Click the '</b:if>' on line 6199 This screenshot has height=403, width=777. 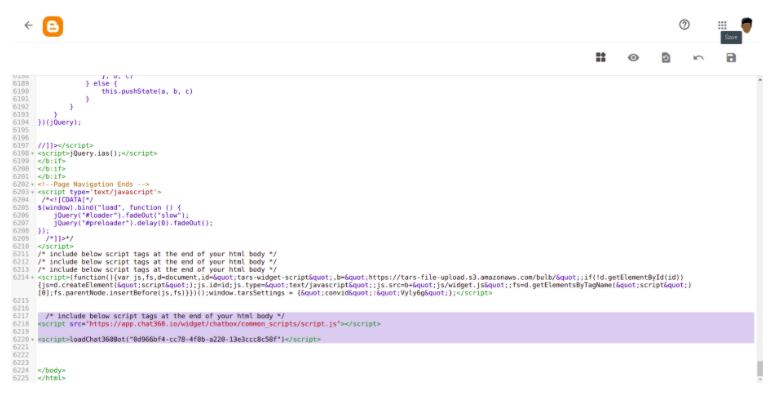coord(52,161)
